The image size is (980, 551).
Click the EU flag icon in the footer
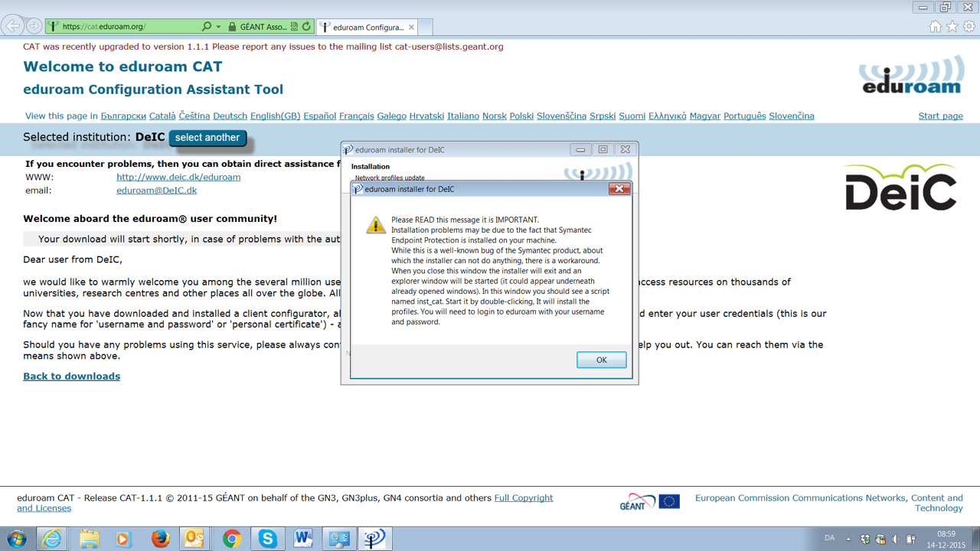tap(669, 502)
